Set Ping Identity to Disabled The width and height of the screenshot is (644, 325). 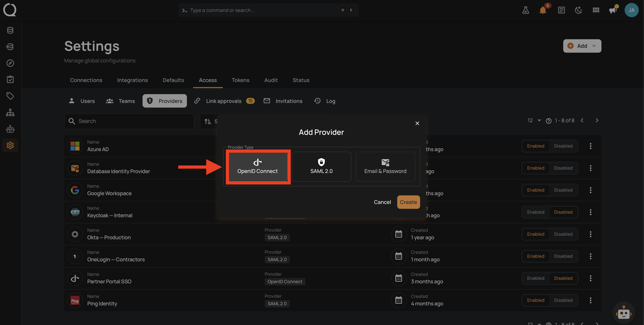563,300
